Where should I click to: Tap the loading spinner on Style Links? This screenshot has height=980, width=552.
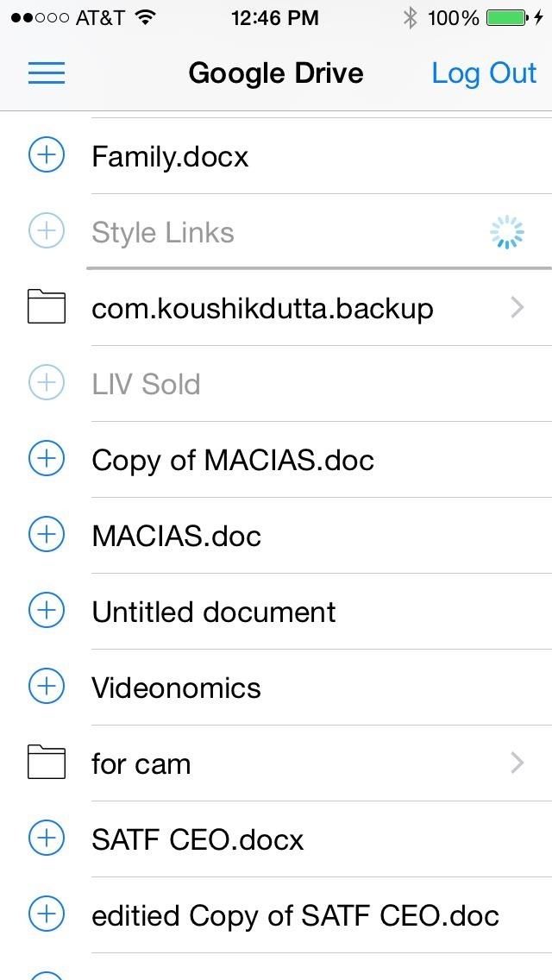507,232
